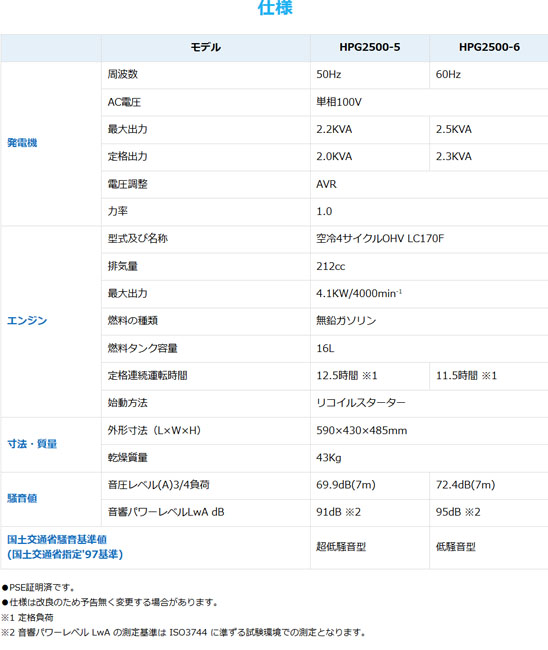This screenshot has width=548, height=650.
Task: Click the 寸法・質量 category label
Action: point(32,444)
